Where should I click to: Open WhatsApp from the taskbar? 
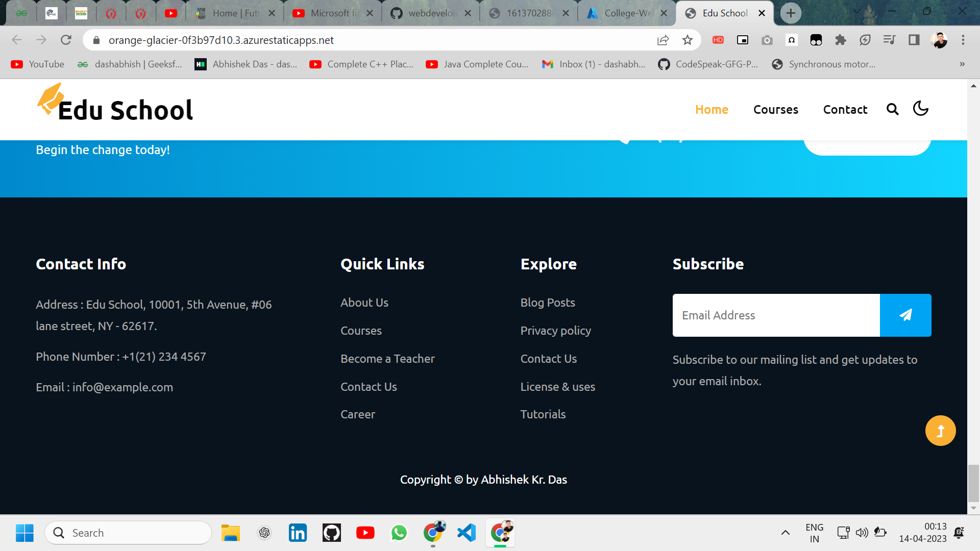tap(399, 532)
